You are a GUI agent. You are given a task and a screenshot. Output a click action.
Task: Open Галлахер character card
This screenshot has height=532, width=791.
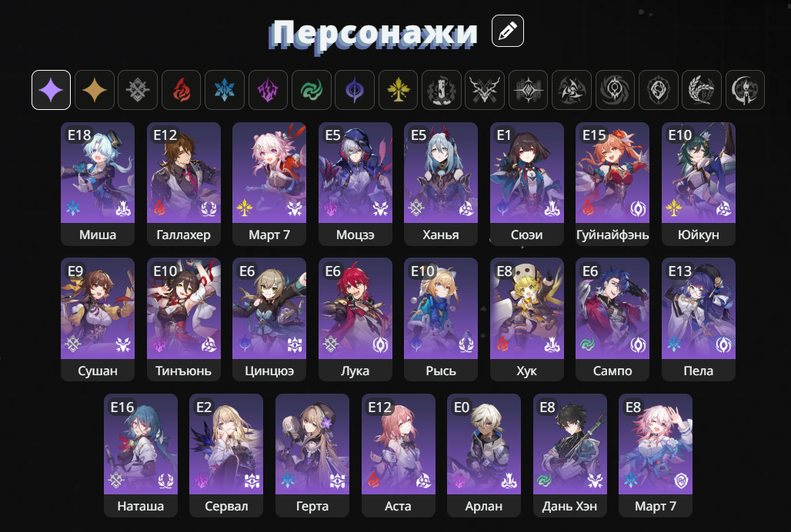pos(184,184)
